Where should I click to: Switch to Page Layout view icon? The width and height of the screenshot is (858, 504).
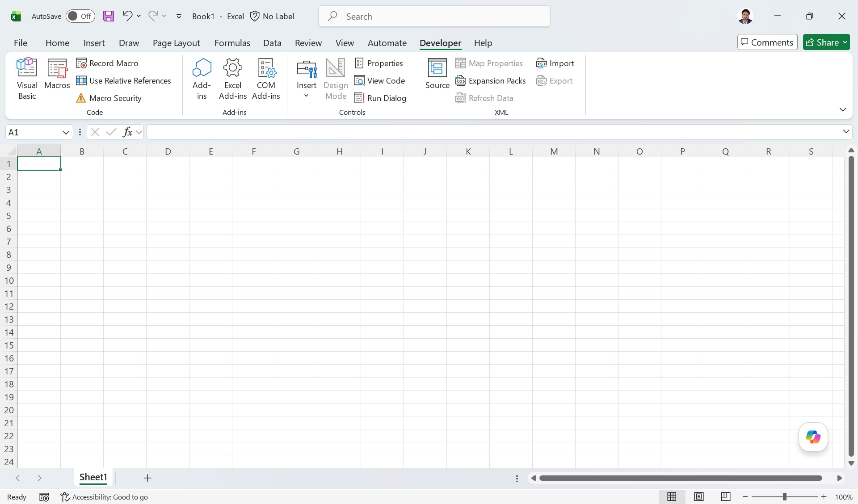pos(699,496)
